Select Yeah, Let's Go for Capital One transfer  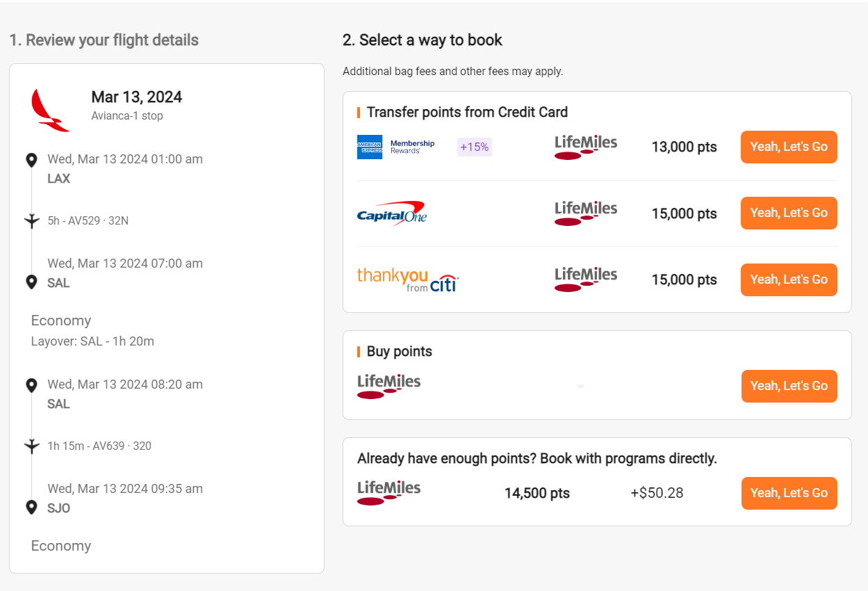pos(788,213)
